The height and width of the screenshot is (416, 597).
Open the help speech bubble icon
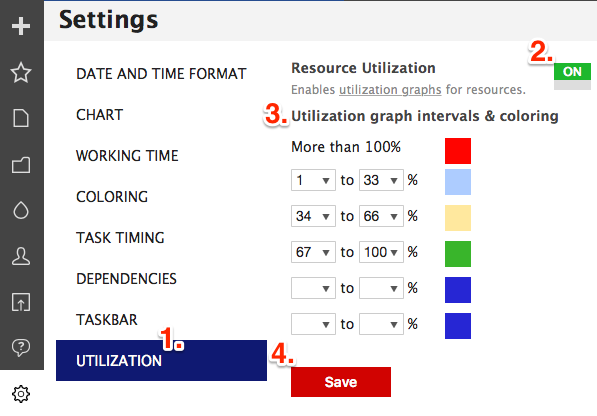21,347
